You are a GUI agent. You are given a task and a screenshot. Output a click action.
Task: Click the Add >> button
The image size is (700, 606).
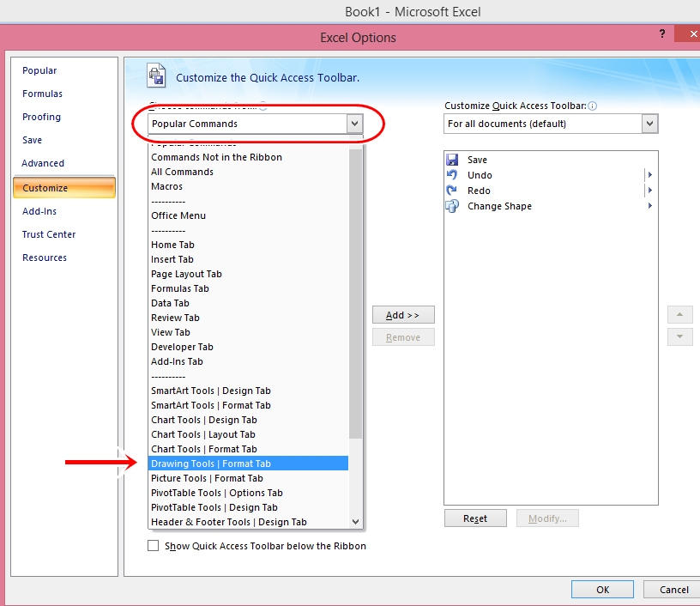click(403, 315)
